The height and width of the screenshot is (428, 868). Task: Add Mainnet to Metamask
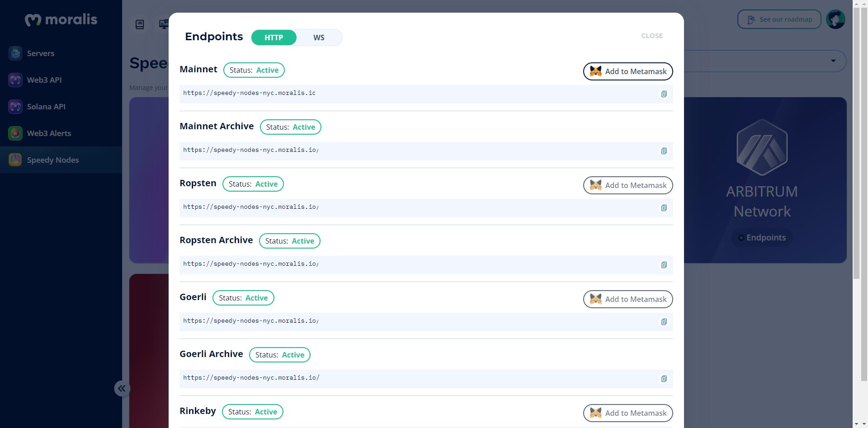pos(628,71)
